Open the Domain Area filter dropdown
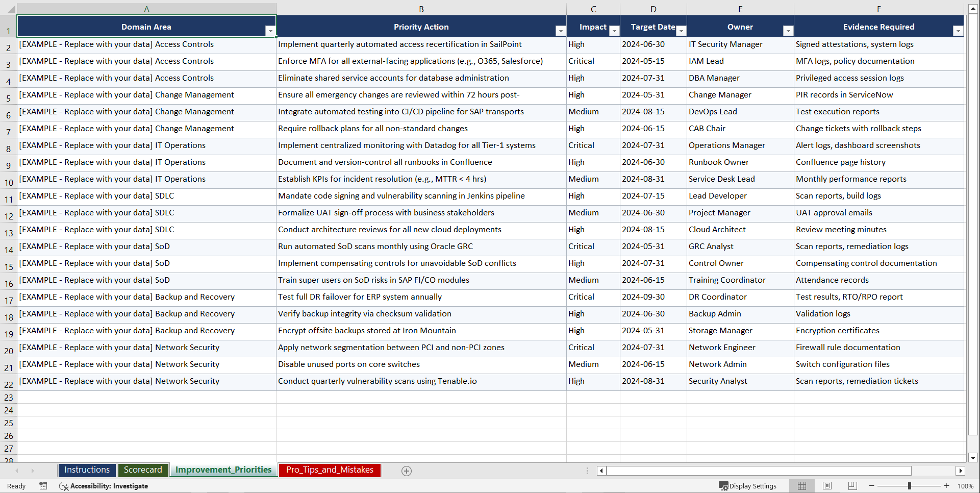The height and width of the screenshot is (493, 980). [x=271, y=31]
